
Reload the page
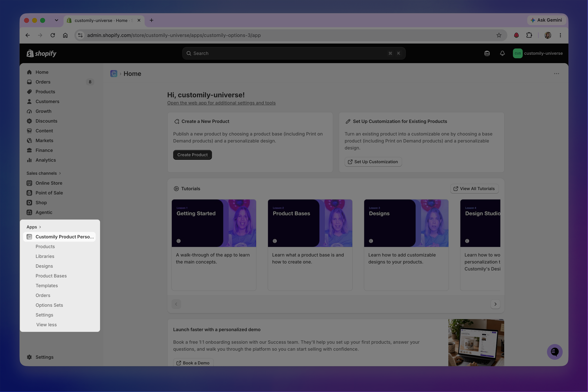53,35
